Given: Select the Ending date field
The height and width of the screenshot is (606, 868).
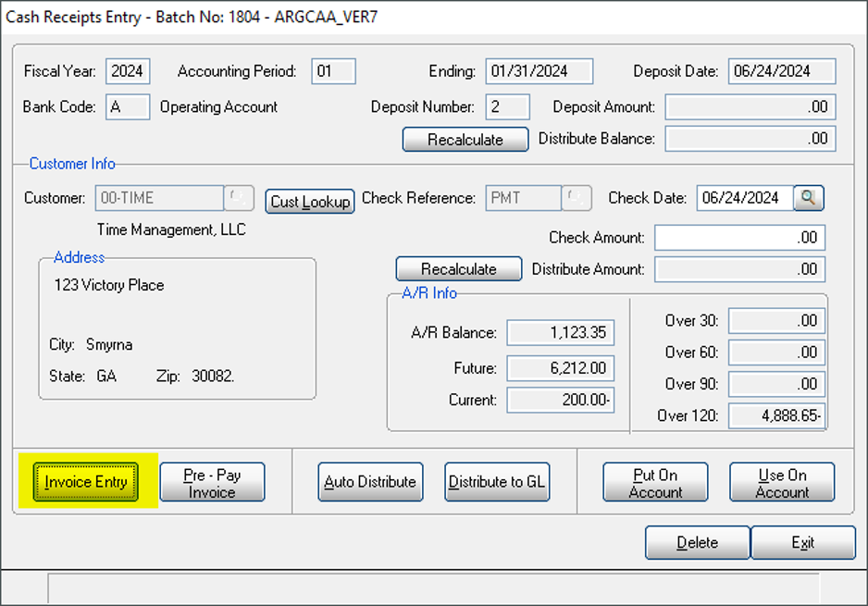Looking at the screenshot, I should click(539, 71).
